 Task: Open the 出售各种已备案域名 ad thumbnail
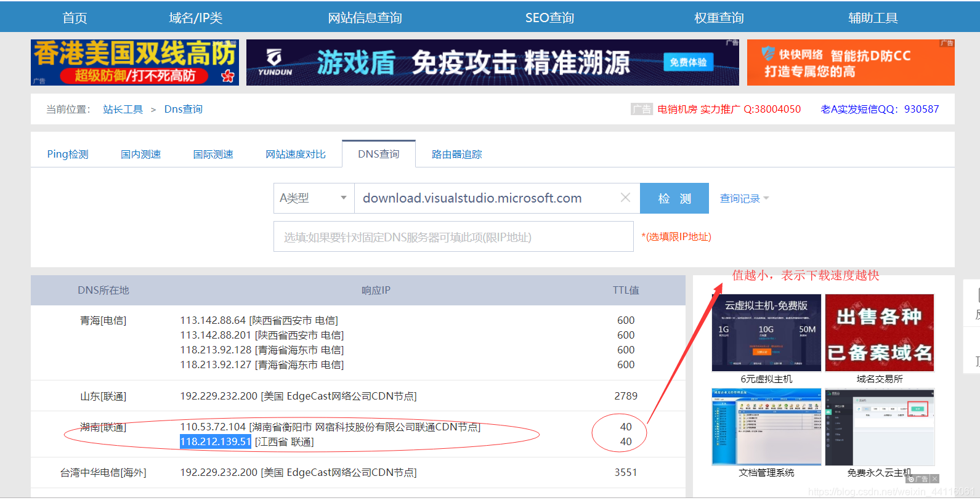point(880,332)
